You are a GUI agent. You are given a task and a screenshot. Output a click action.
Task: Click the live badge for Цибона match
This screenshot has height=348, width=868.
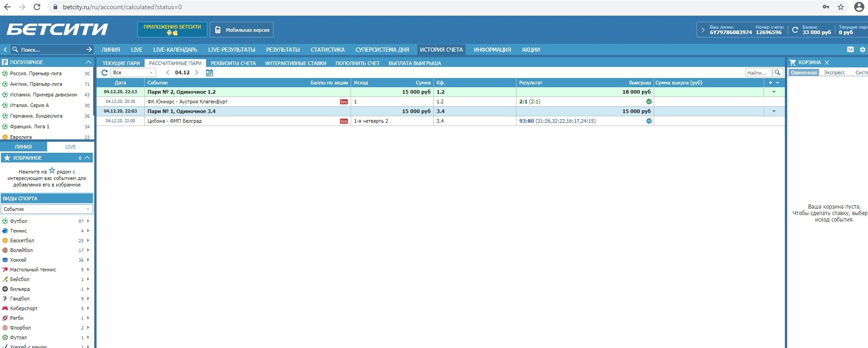click(344, 121)
